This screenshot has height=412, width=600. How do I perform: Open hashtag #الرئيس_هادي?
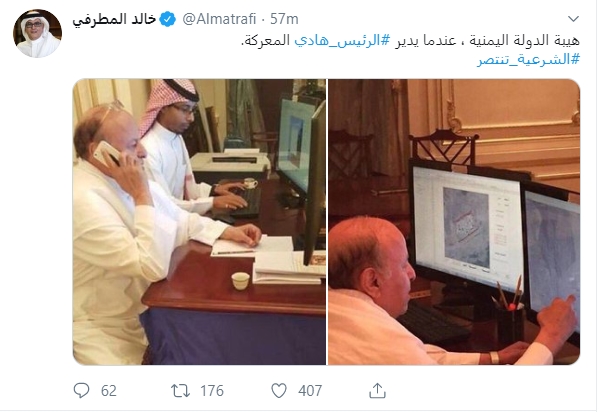tap(342, 41)
